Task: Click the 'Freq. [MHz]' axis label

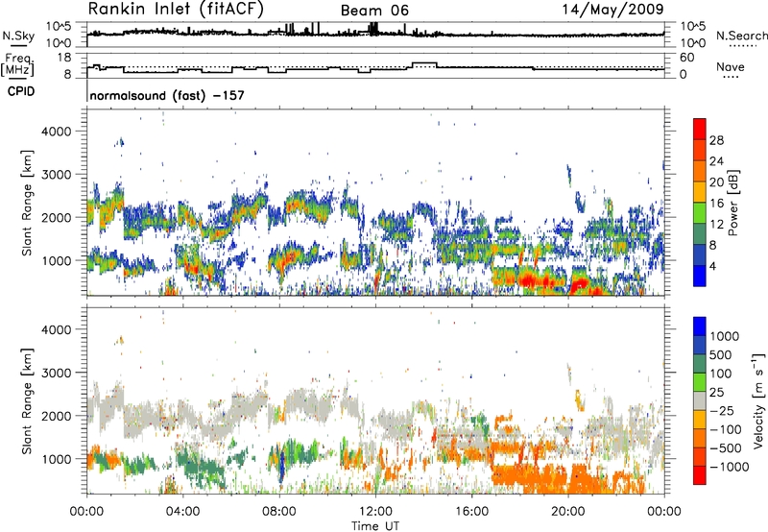Action: (x=17, y=65)
